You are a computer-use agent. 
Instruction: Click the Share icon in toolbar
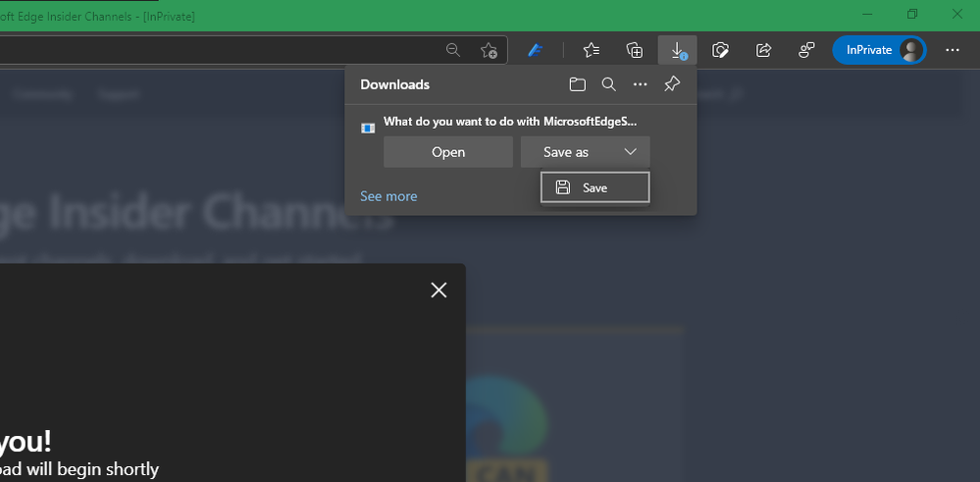[x=764, y=50]
